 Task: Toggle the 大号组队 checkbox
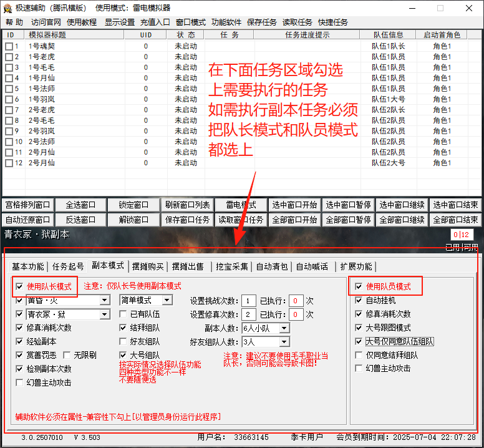123,355
